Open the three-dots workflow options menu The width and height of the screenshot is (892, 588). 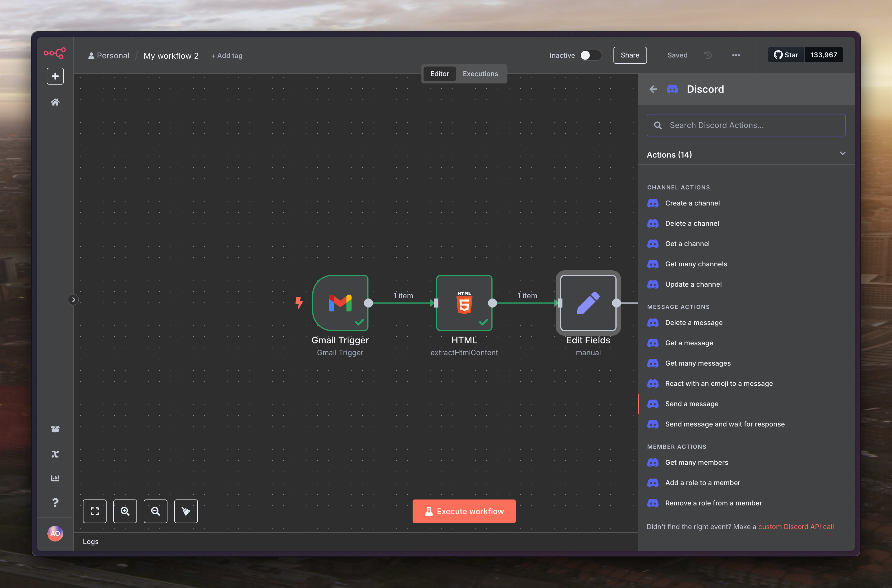tap(736, 55)
